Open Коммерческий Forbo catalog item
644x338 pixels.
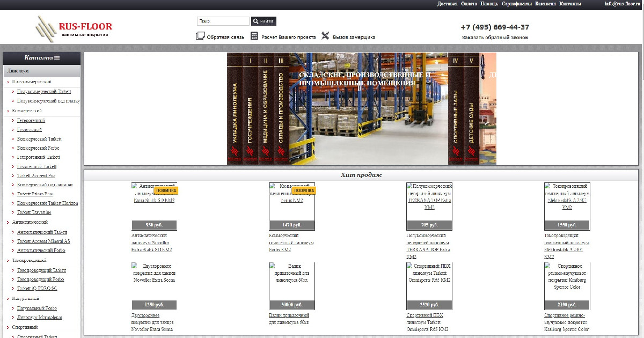(x=38, y=148)
